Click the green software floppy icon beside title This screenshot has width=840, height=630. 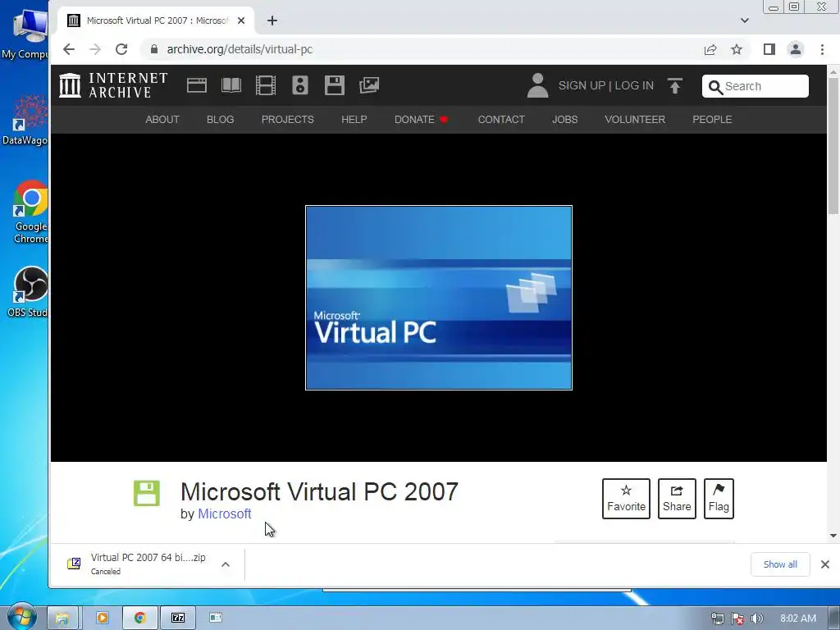click(x=147, y=493)
